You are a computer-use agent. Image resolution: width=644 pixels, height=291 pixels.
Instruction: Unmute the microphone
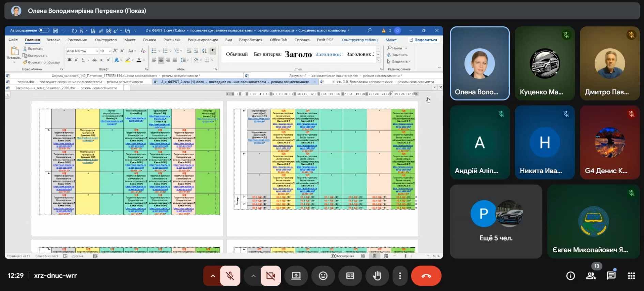click(230, 276)
